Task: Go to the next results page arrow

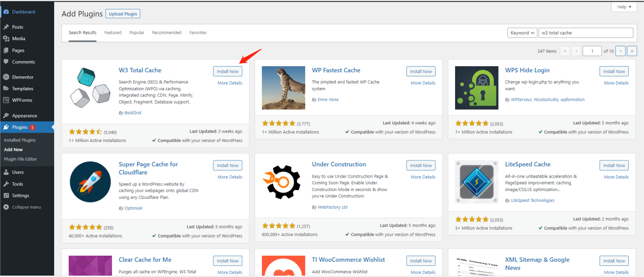Action: click(621, 51)
